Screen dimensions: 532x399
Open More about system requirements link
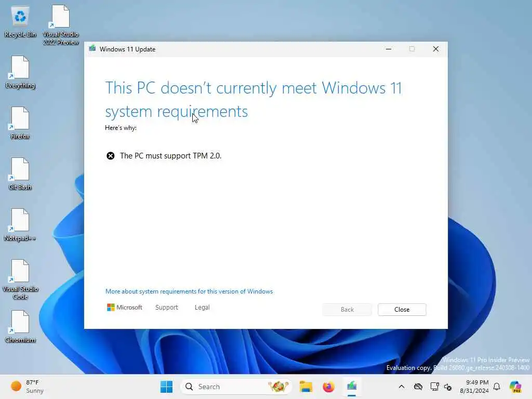pos(189,291)
